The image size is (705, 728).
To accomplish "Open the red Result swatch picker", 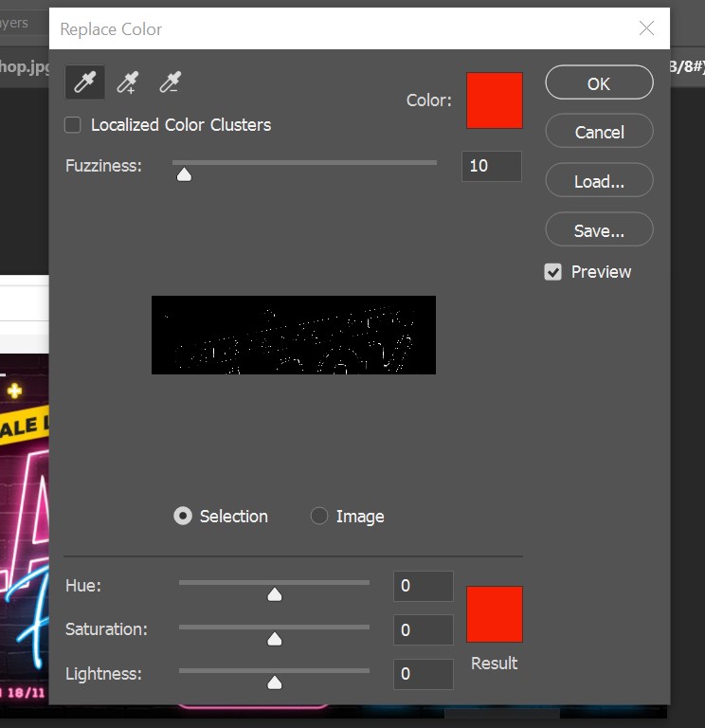I will point(494,614).
